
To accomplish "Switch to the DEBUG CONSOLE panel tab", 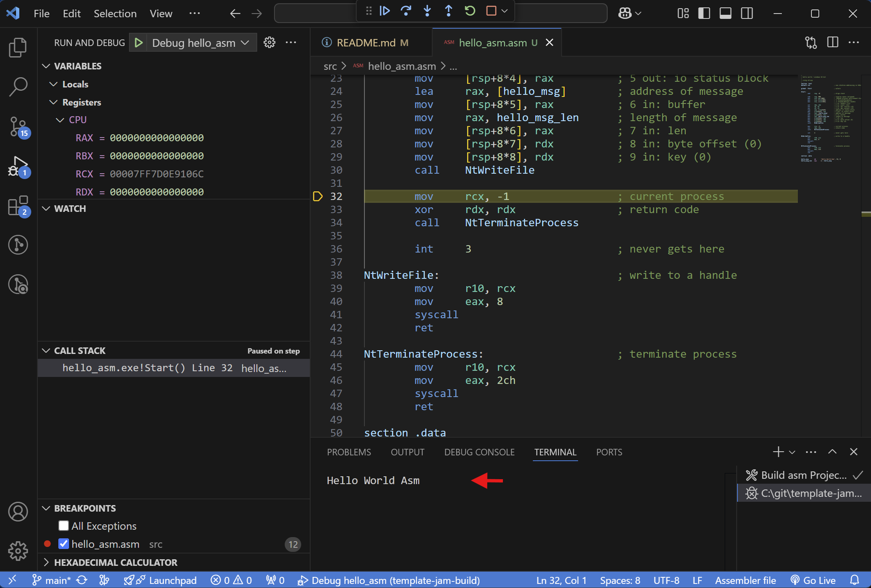I will click(x=479, y=452).
